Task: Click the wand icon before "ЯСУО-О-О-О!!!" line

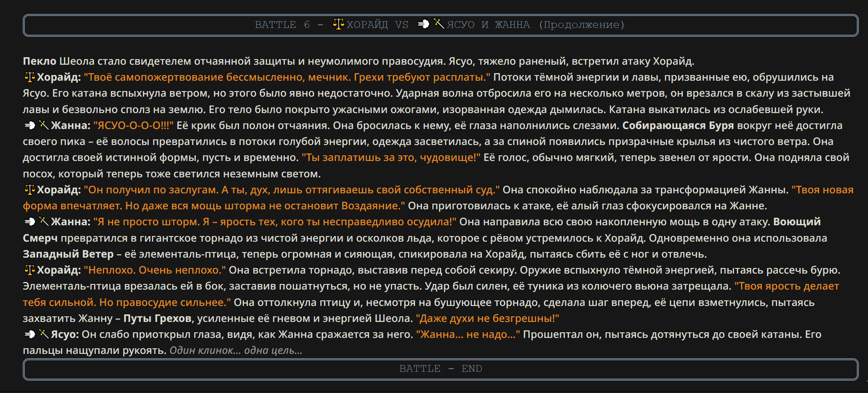Action: [44, 125]
